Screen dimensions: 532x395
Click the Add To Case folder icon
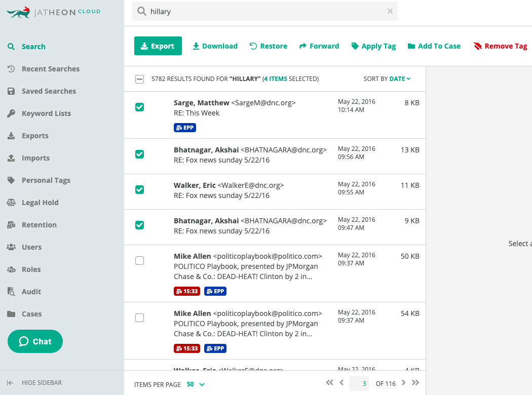411,46
